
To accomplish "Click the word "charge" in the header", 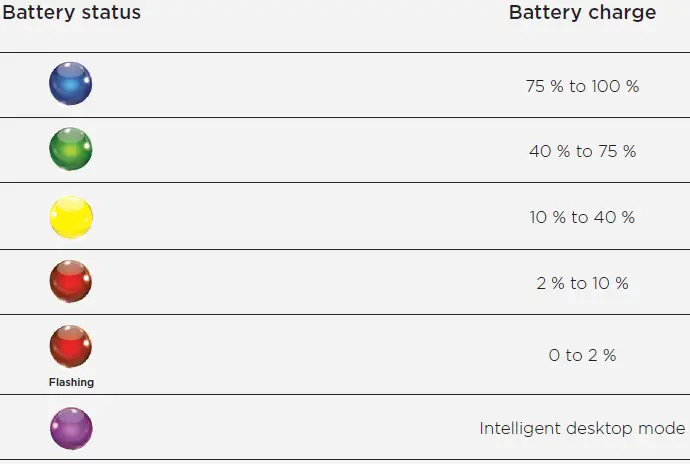I will pos(622,13).
